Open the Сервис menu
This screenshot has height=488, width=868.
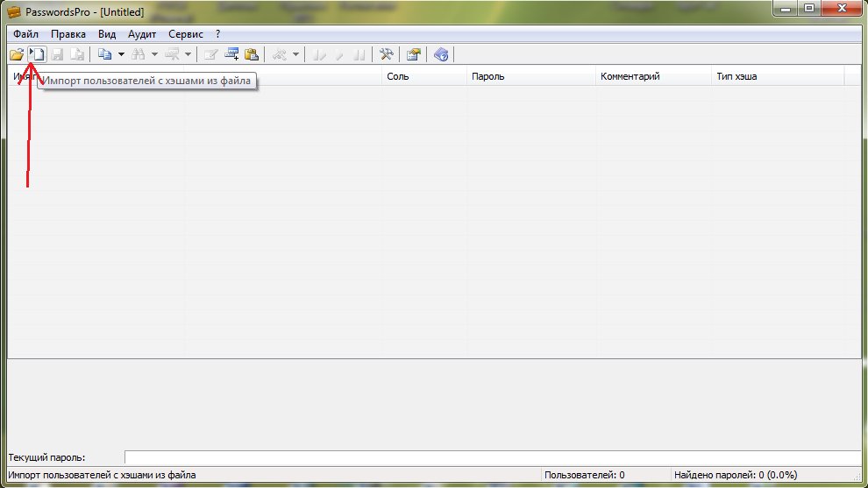pos(185,34)
